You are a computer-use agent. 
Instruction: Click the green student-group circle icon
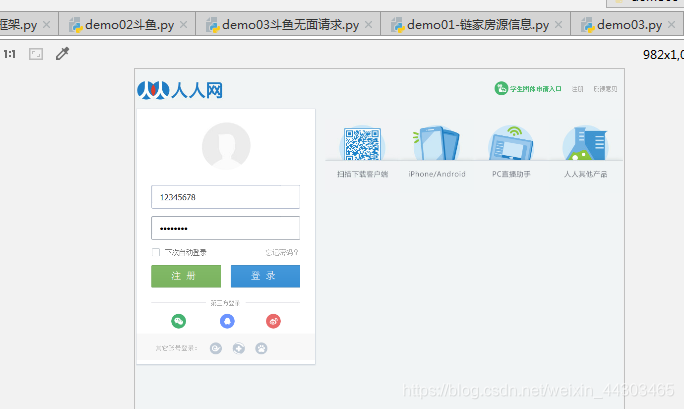coord(501,88)
